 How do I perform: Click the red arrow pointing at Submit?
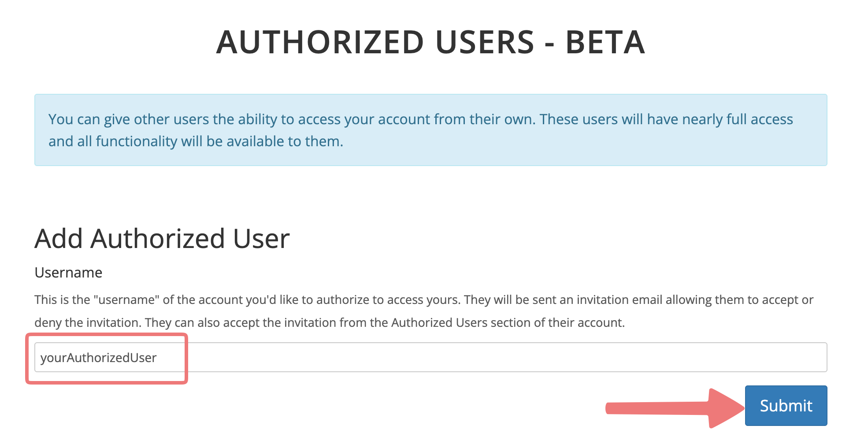[x=674, y=408]
